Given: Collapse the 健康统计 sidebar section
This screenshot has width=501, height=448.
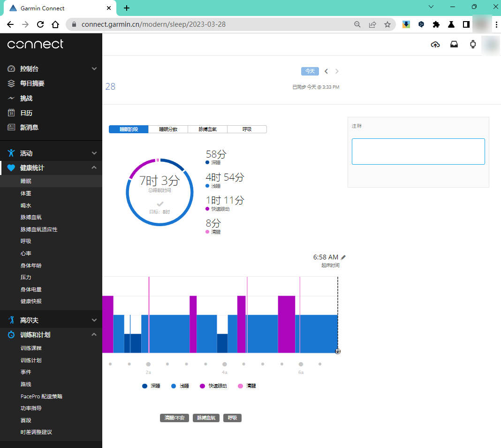Looking at the screenshot, I should (x=94, y=168).
